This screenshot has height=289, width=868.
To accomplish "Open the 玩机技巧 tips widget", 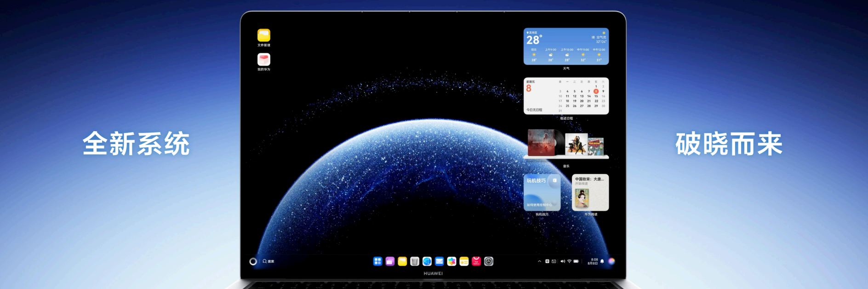I will [542, 192].
